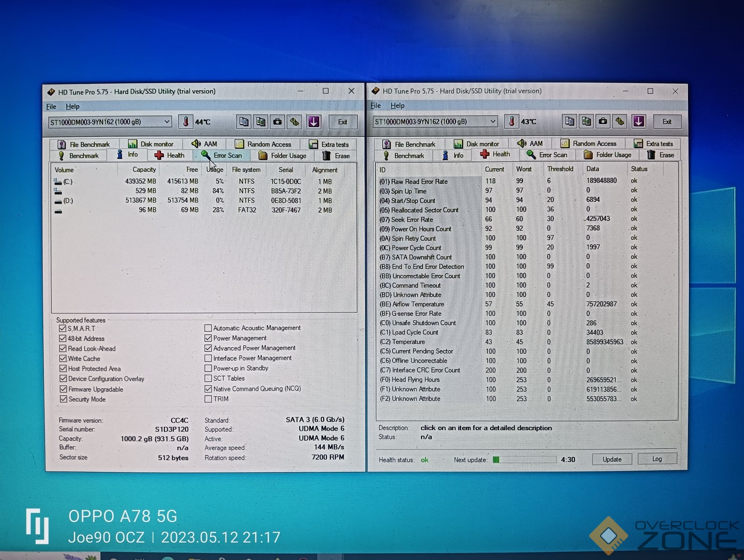This screenshot has width=744, height=560.
Task: Click Threshold column header in Health table
Action: coord(560,169)
